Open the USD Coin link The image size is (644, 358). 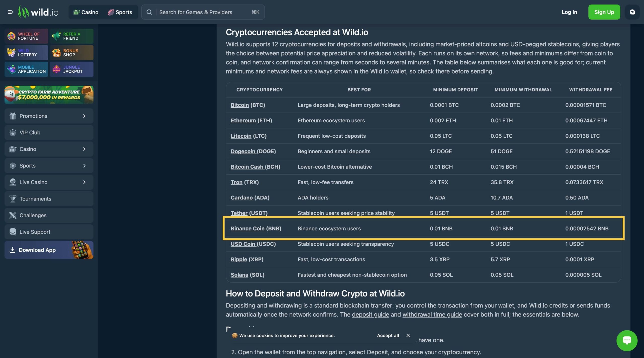(243, 244)
